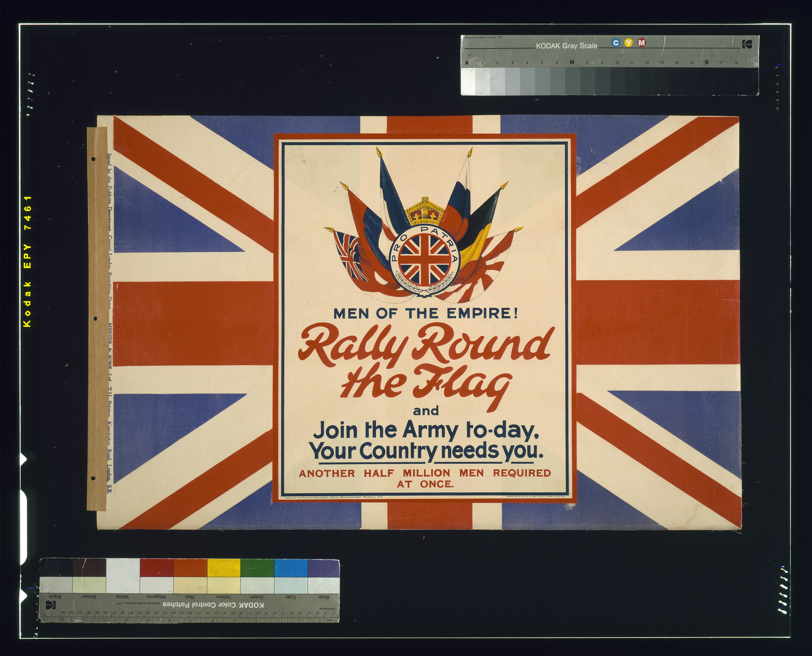Select the black patch on color control card
Viewport: 812px width, 656px height.
pyautogui.click(x=56, y=568)
